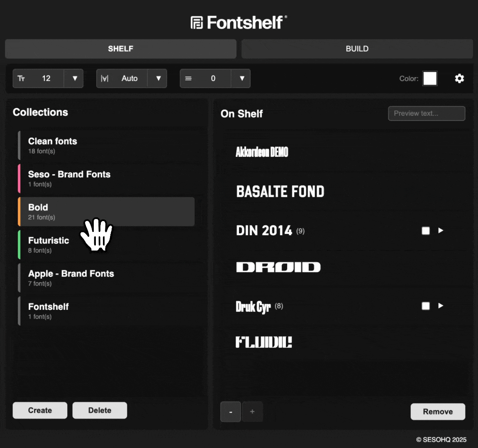Click the Fontshelf logo
Viewport: 478px width, 448px height.
point(239,22)
